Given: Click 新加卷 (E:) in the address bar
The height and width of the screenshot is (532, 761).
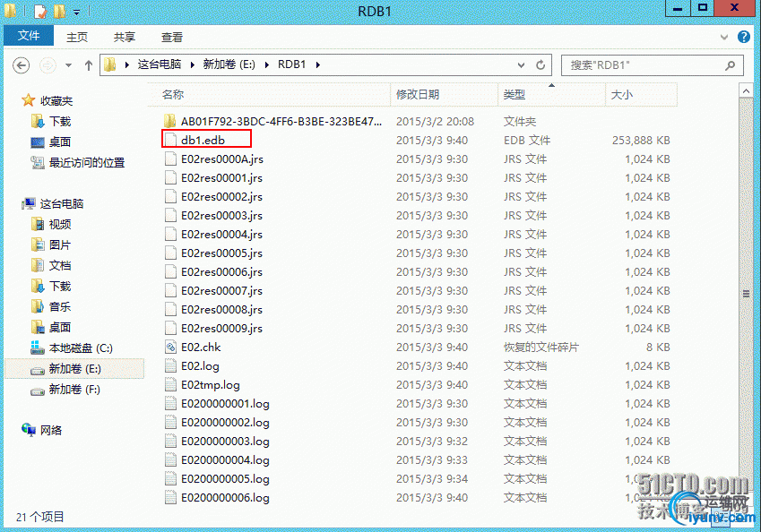Looking at the screenshot, I should (229, 64).
